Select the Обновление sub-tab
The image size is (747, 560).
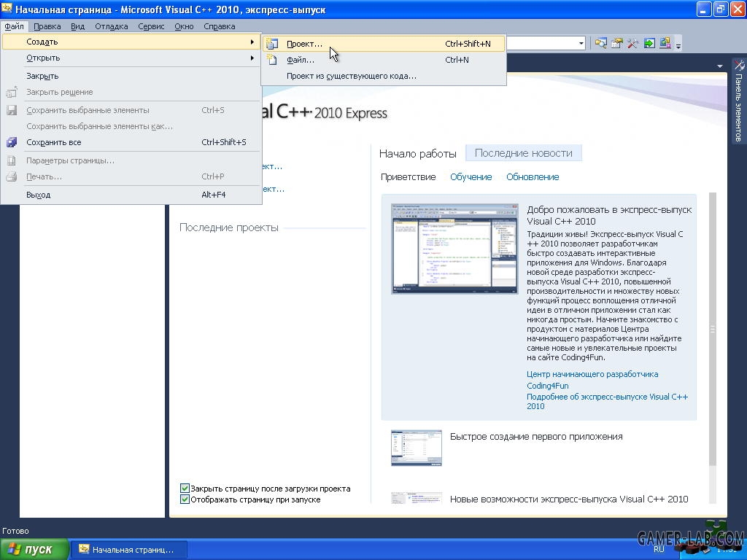coord(533,177)
